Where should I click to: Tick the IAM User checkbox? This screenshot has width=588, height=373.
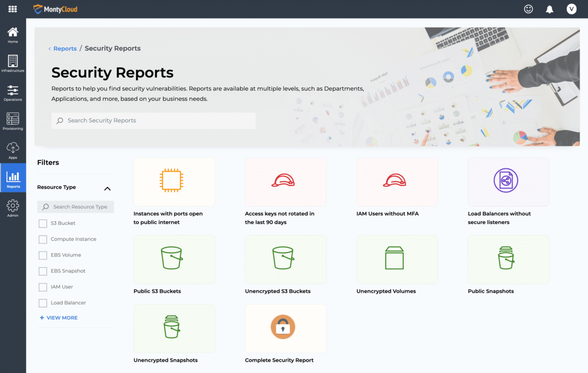click(43, 287)
